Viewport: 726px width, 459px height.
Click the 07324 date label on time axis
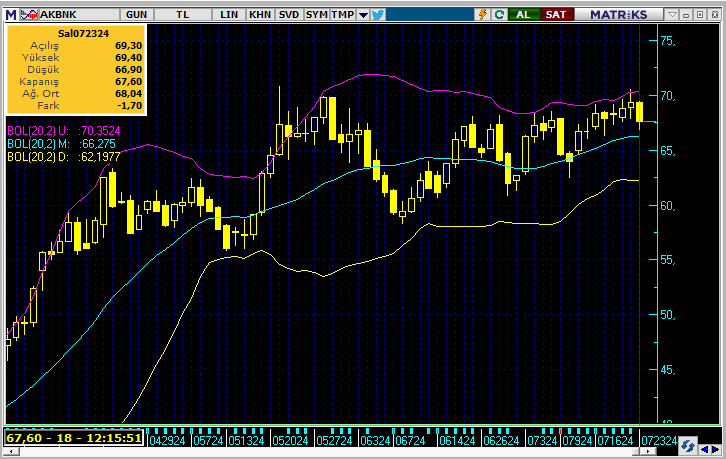click(543, 440)
